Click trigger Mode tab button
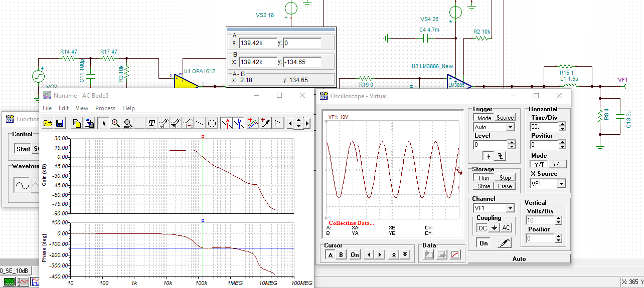The image size is (644, 288). (484, 118)
